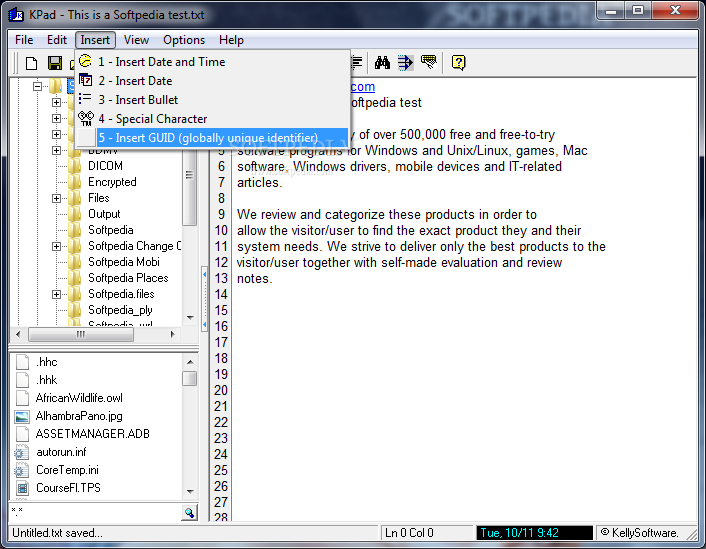Click the folder tree horizontal scrollbar thumb

tap(81, 334)
